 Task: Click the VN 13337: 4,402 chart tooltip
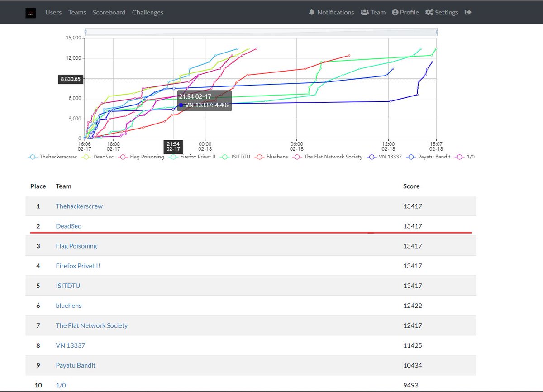[x=204, y=101]
